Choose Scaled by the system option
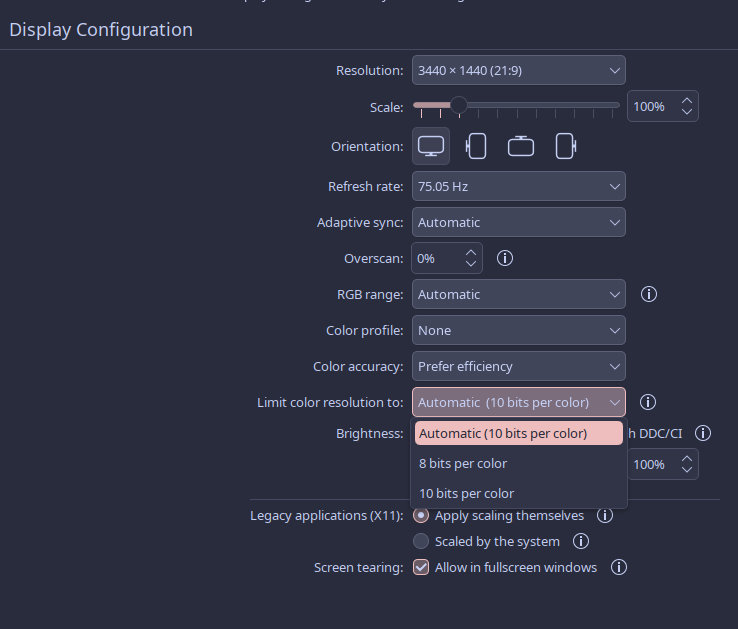The width and height of the screenshot is (738, 629). coord(421,541)
